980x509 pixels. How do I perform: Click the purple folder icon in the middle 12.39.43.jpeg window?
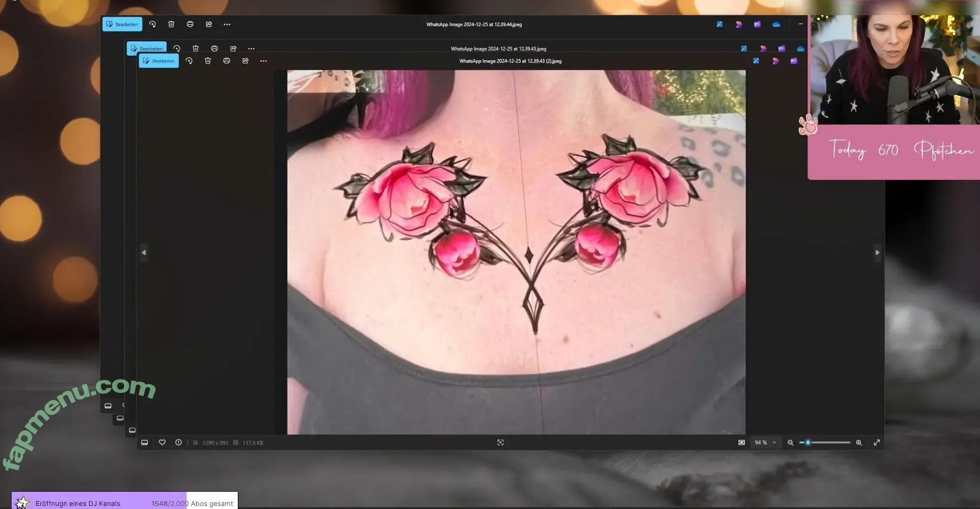pyautogui.click(x=781, y=48)
